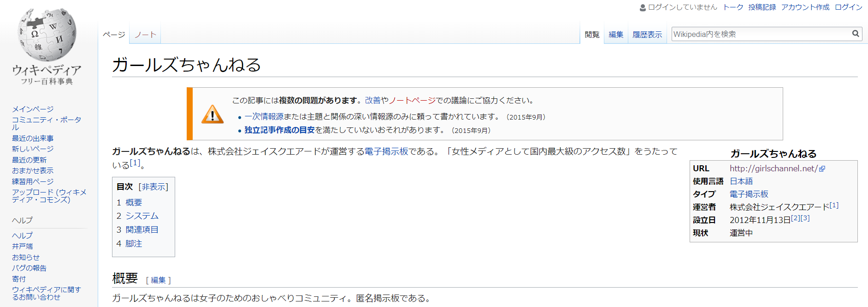The width and height of the screenshot is (868, 307).
Task: Focus the Wikipedia内を検索 search field
Action: point(761,34)
